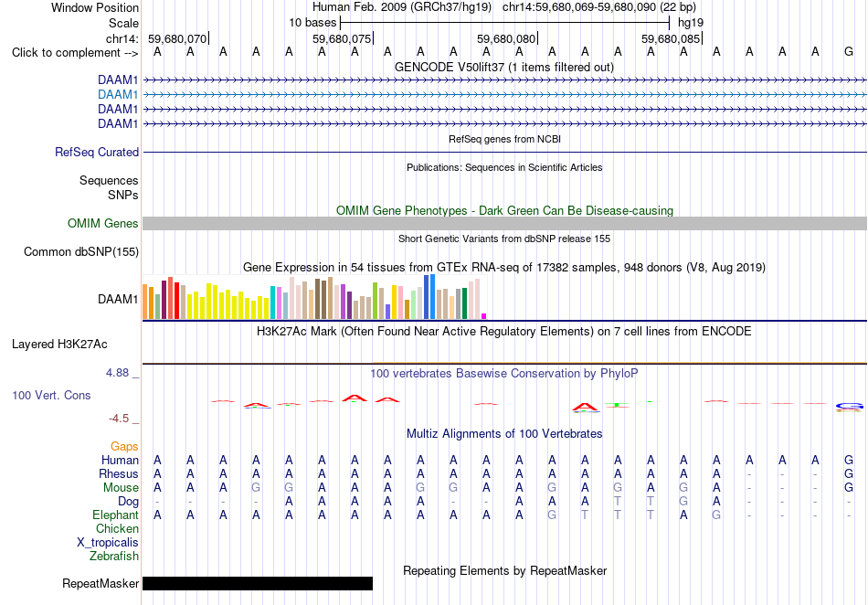Open the "H3K27Ac Mark" ENCODE track title

[x=504, y=332]
